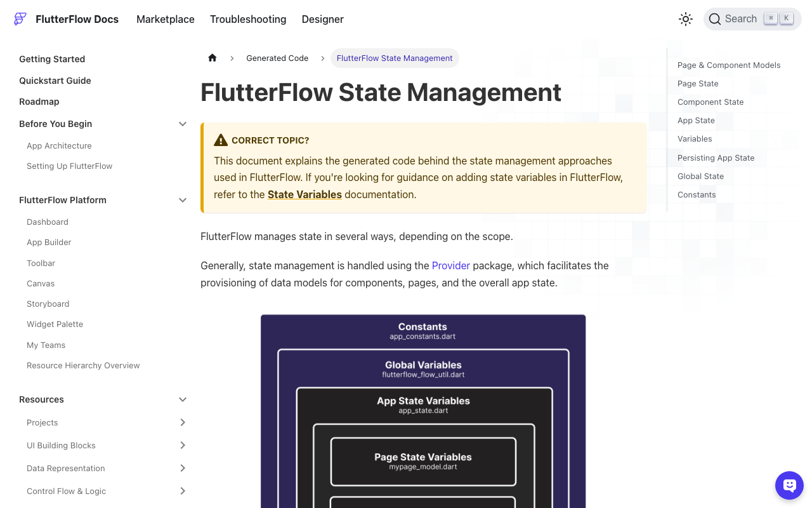Open Toolbar sidebar item
Screen dimensions: 812x508
point(41,263)
